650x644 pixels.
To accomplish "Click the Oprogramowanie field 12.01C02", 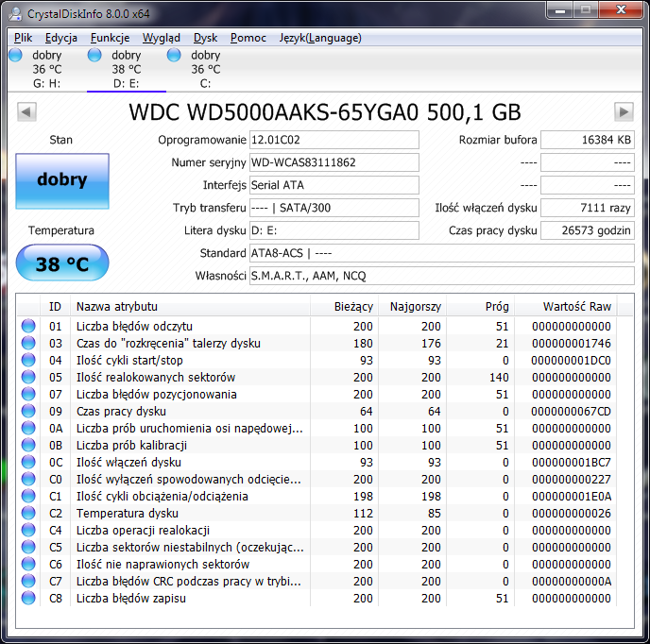I will tap(334, 140).
